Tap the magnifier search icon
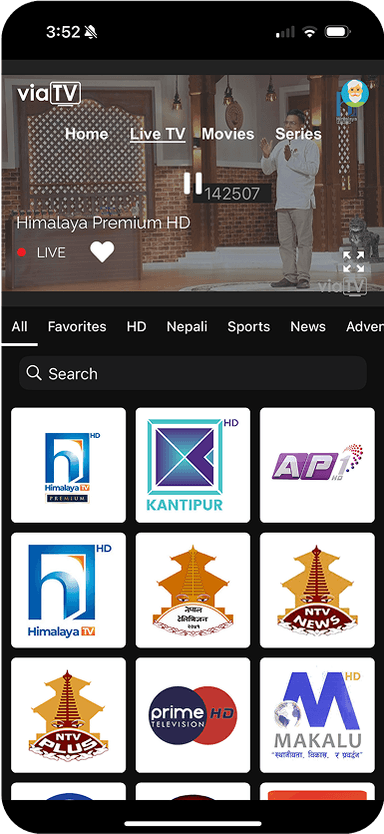 (34, 373)
